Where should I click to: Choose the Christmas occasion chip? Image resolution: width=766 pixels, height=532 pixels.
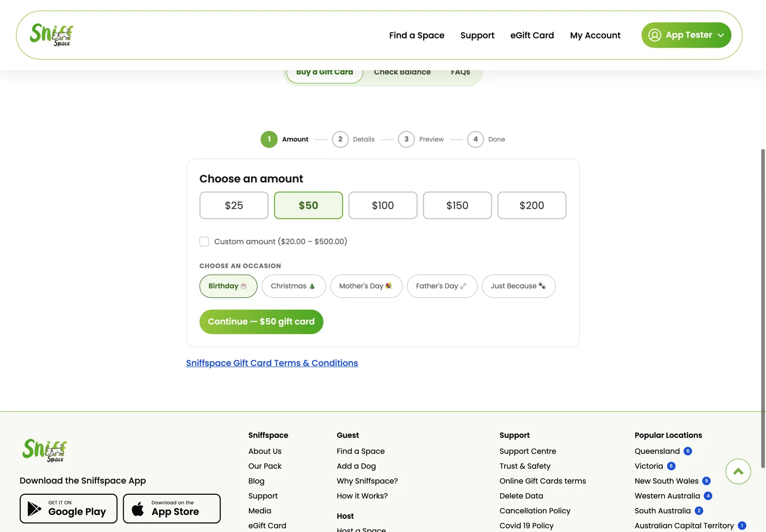[294, 286]
